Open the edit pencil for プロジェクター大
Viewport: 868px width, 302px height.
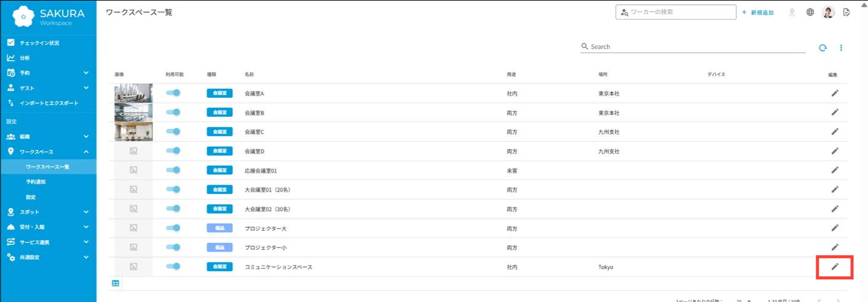[x=834, y=228]
